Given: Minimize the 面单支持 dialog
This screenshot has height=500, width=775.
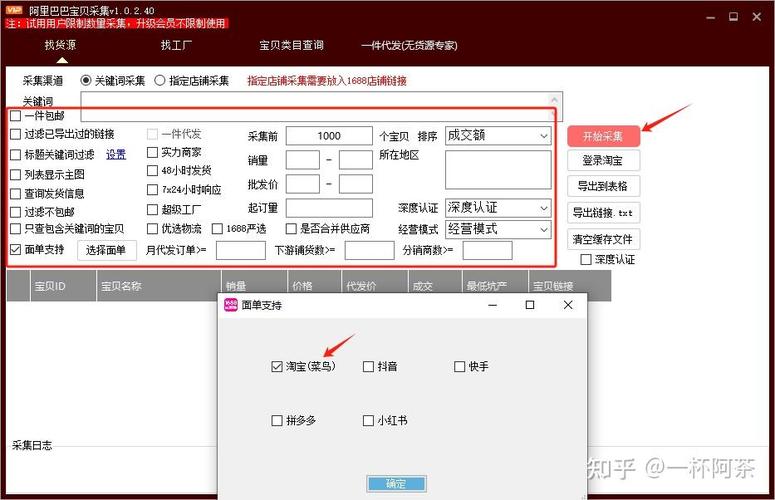Looking at the screenshot, I should coord(492,305).
